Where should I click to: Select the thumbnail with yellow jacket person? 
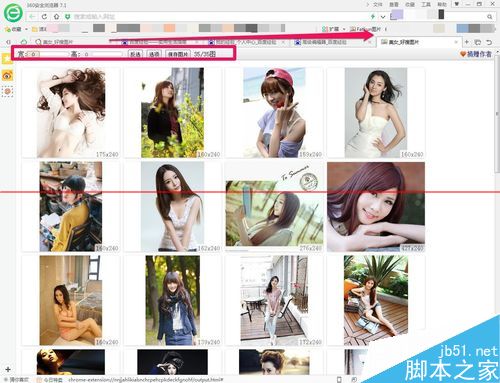(x=71, y=206)
